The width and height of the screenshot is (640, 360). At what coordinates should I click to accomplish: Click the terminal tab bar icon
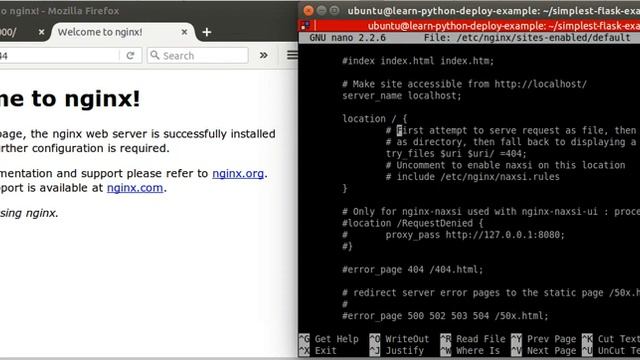(305, 26)
